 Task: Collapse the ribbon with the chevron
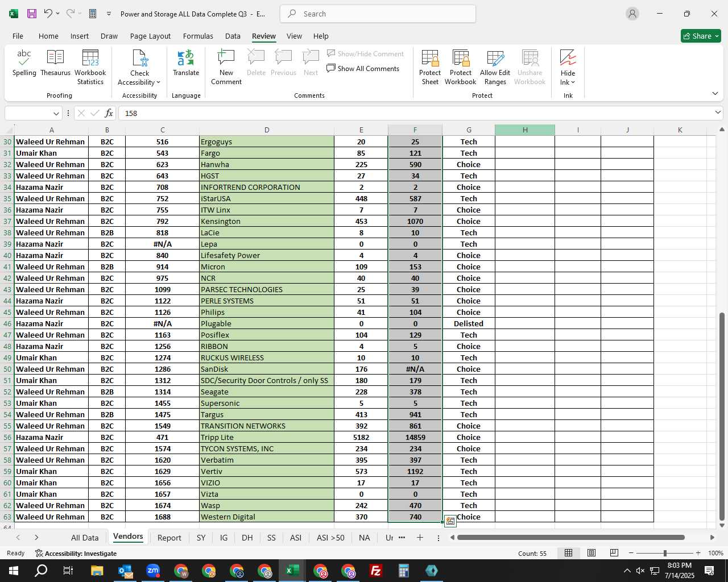tap(715, 93)
